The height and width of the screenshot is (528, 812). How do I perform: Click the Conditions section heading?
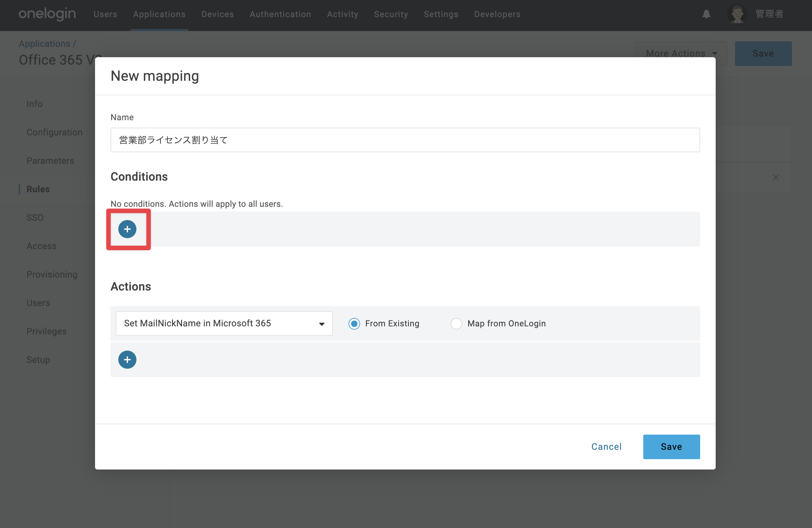coord(139,176)
